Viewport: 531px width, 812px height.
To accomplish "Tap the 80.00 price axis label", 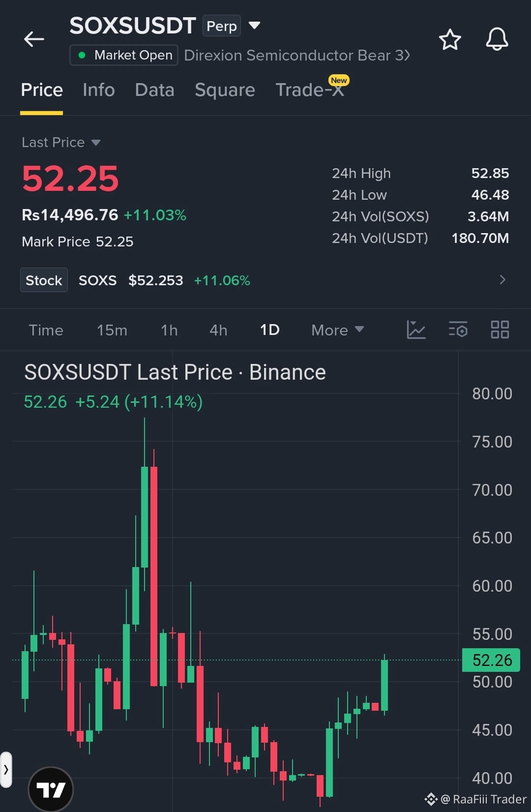I will coord(492,393).
